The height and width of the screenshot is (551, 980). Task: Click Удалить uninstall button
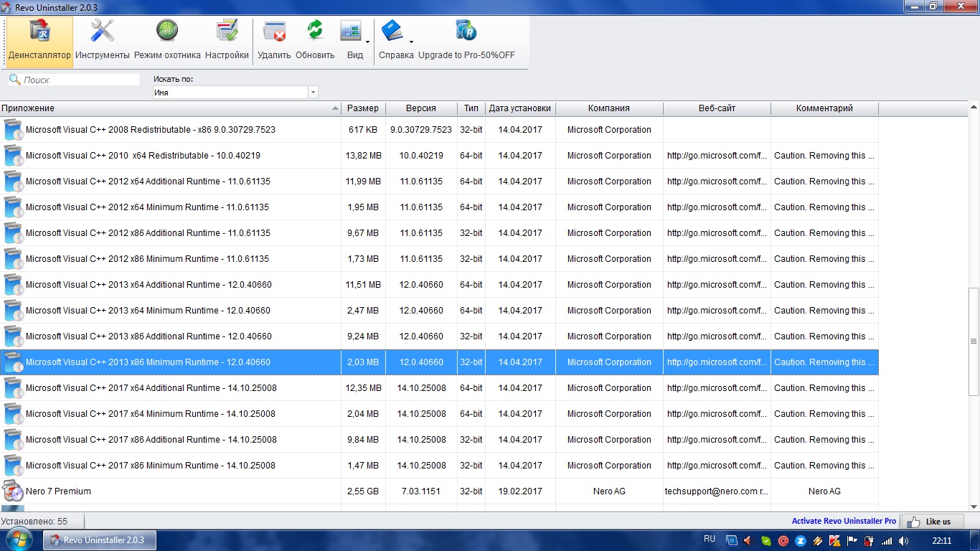(x=274, y=42)
